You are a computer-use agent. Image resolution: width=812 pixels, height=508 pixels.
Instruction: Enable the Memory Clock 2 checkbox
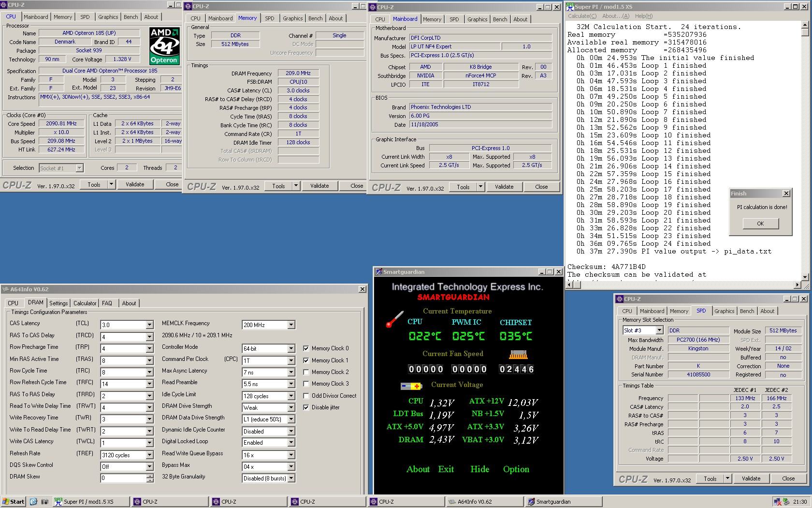click(306, 372)
